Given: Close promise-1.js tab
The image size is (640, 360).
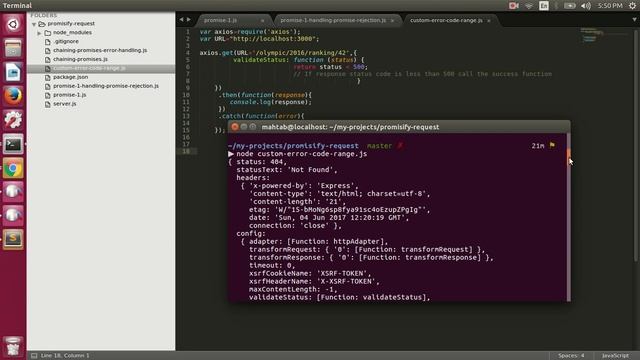Looking at the screenshot, I should pos(262,20).
